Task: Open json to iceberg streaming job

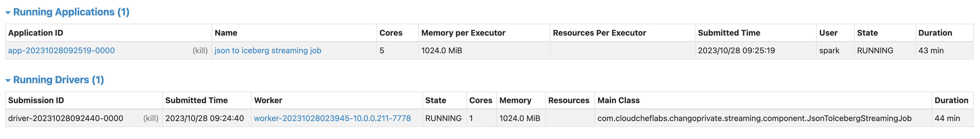Action: [x=268, y=50]
